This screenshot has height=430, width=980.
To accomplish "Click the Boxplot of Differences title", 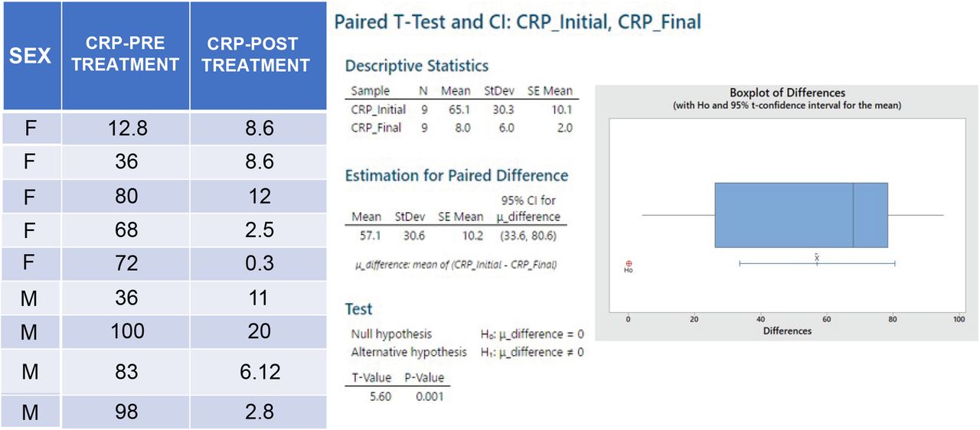I will coord(787,93).
